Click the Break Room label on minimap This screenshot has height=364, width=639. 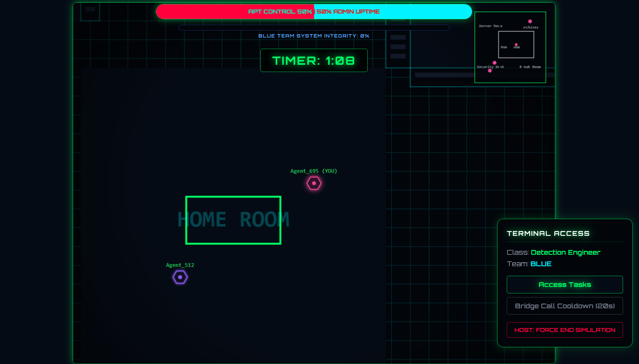pyautogui.click(x=530, y=67)
